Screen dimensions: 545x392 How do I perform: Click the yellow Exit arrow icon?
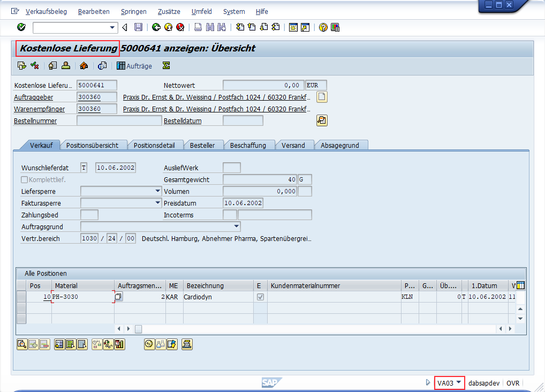[x=168, y=27]
